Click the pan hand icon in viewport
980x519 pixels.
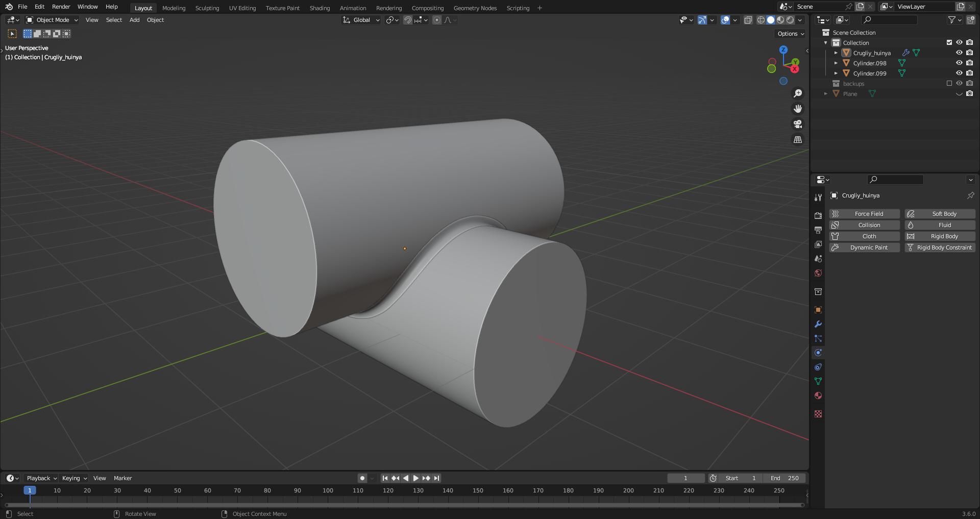coord(798,109)
